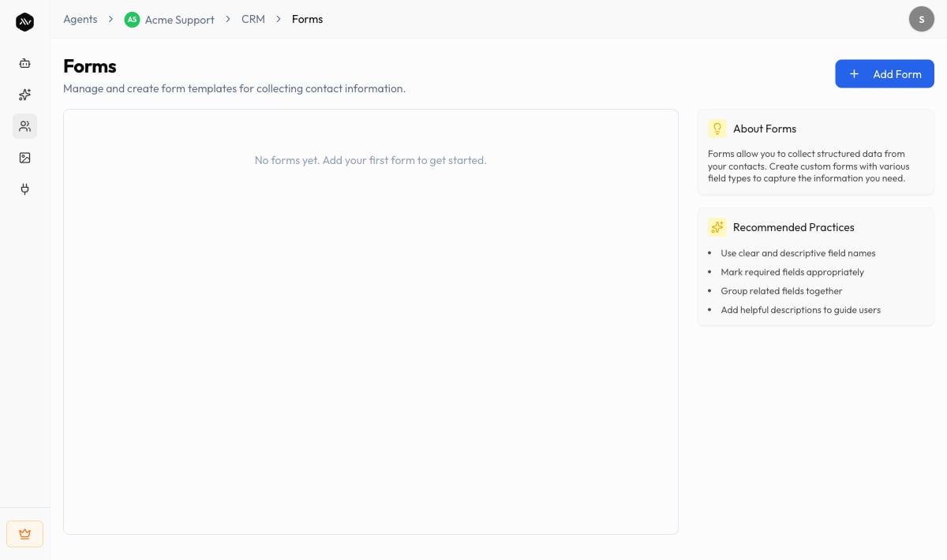Click the chevron between CRM and Forms breadcrumbs

click(279, 19)
